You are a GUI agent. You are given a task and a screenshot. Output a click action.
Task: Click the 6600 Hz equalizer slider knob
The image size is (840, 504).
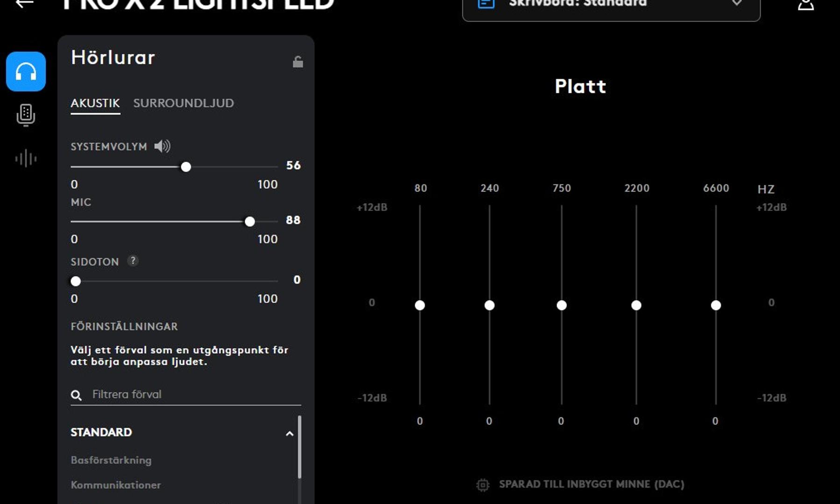pyautogui.click(x=716, y=305)
